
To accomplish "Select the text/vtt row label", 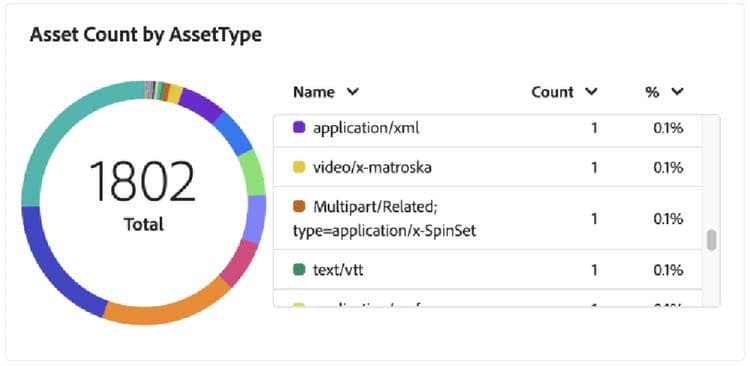I will [338, 270].
